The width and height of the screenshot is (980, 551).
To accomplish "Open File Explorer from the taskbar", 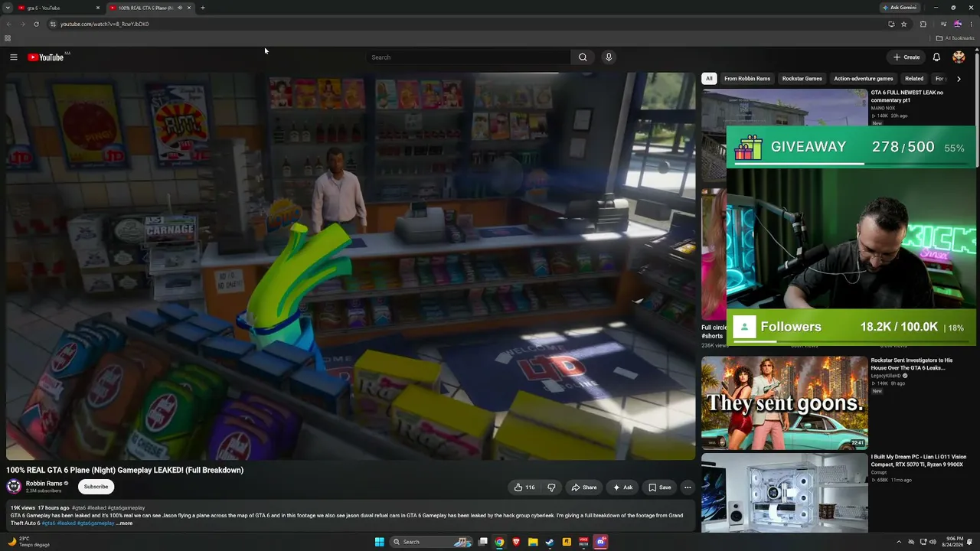I will pyautogui.click(x=533, y=542).
